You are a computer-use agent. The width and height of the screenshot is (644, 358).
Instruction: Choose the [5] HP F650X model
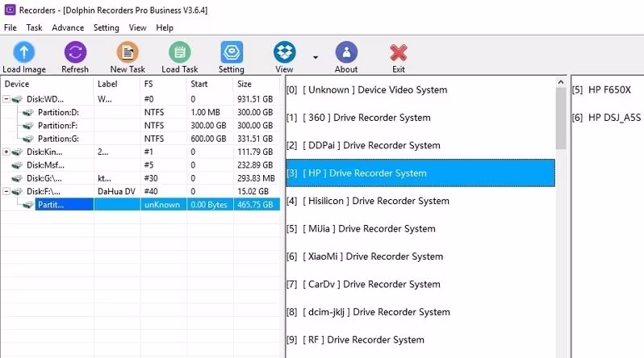point(608,90)
